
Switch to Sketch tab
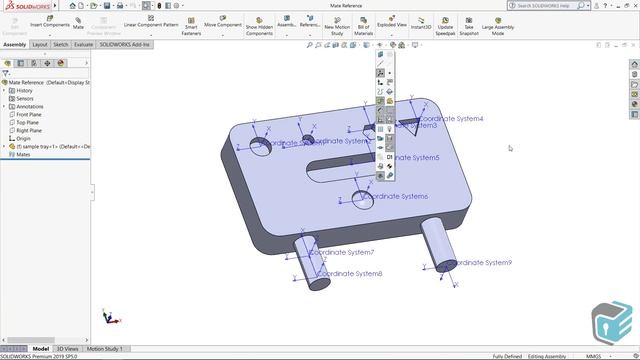pos(61,44)
